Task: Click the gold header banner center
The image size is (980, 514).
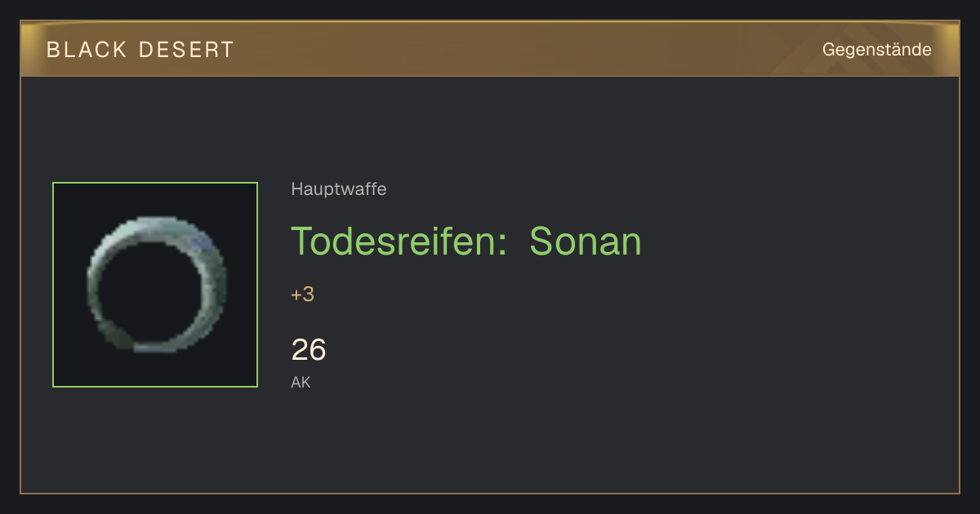Action: coord(490,49)
